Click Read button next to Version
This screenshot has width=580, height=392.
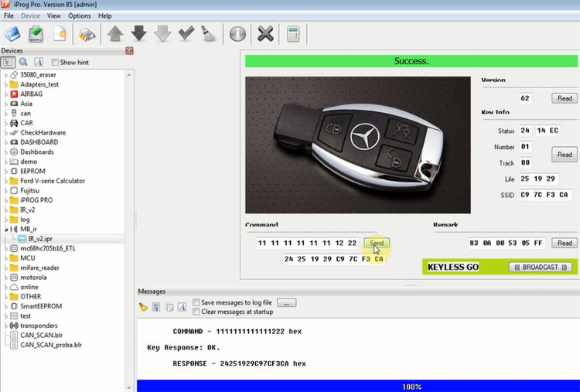565,98
